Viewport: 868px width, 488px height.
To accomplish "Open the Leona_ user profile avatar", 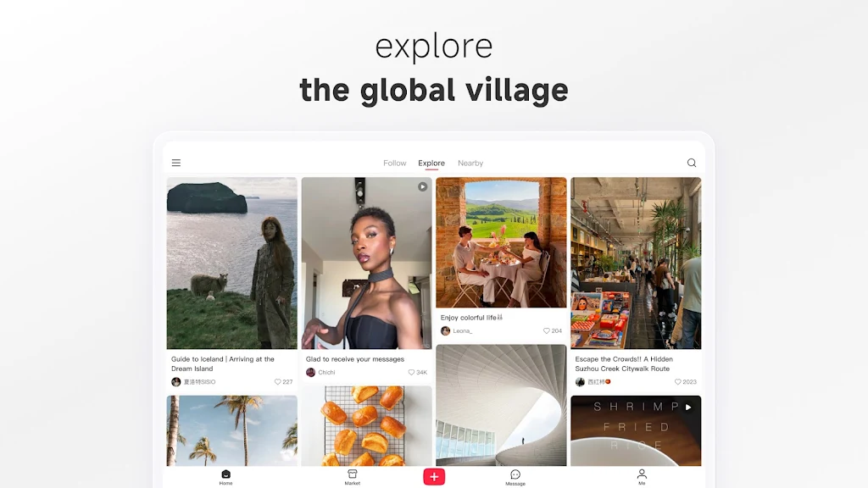I will 445,331.
